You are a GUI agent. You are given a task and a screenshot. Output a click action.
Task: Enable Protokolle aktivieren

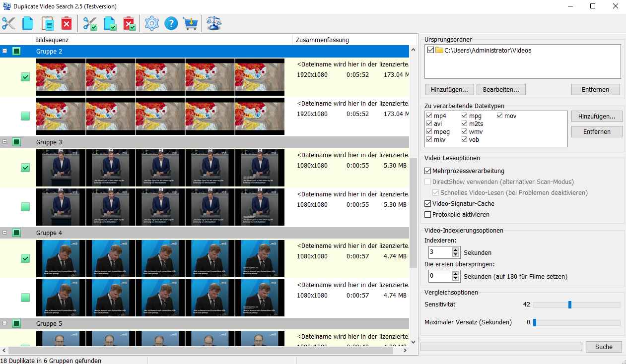[427, 214]
